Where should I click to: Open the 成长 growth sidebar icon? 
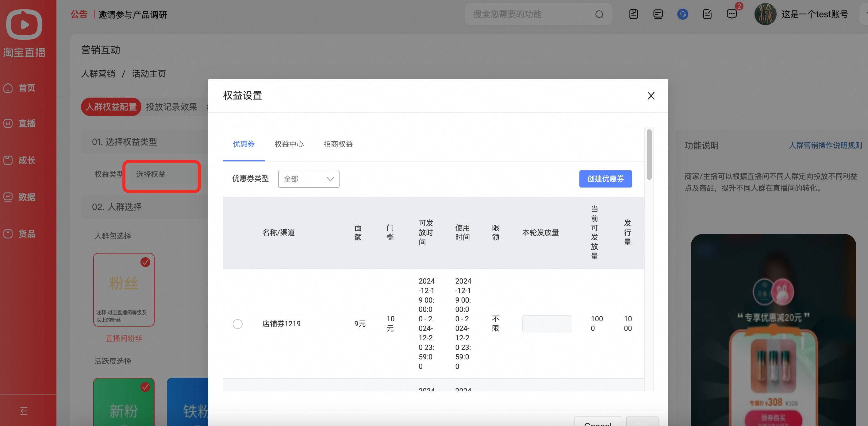[x=8, y=160]
